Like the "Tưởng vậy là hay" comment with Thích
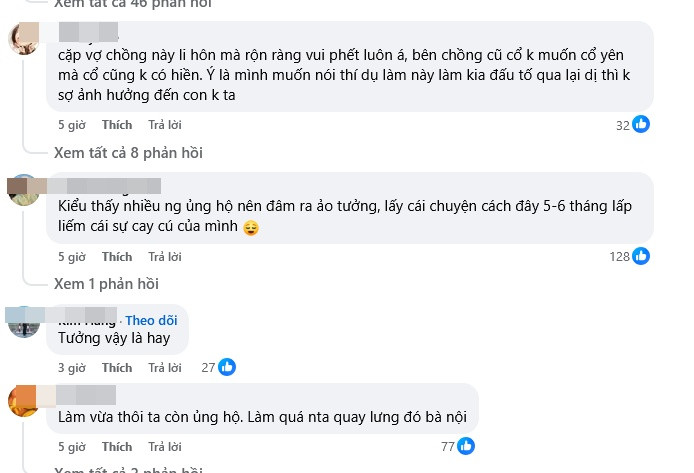The width and height of the screenshot is (694, 473). pos(117,368)
